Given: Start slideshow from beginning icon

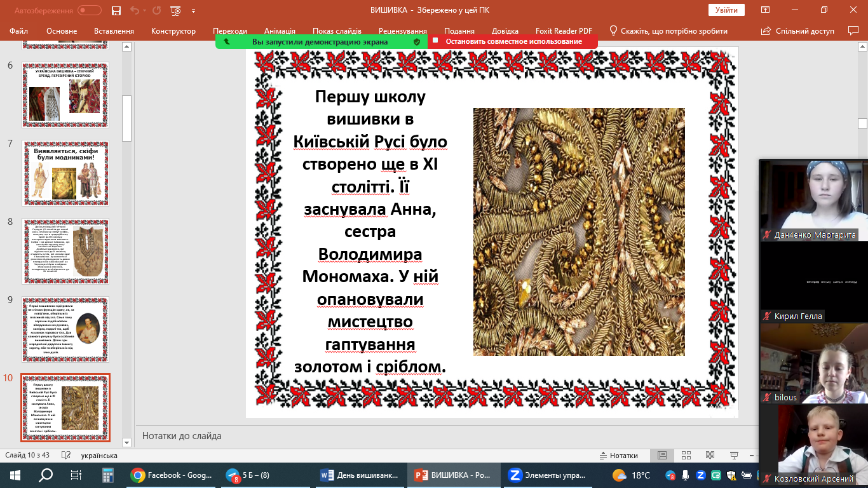Looking at the screenshot, I should click(x=176, y=10).
